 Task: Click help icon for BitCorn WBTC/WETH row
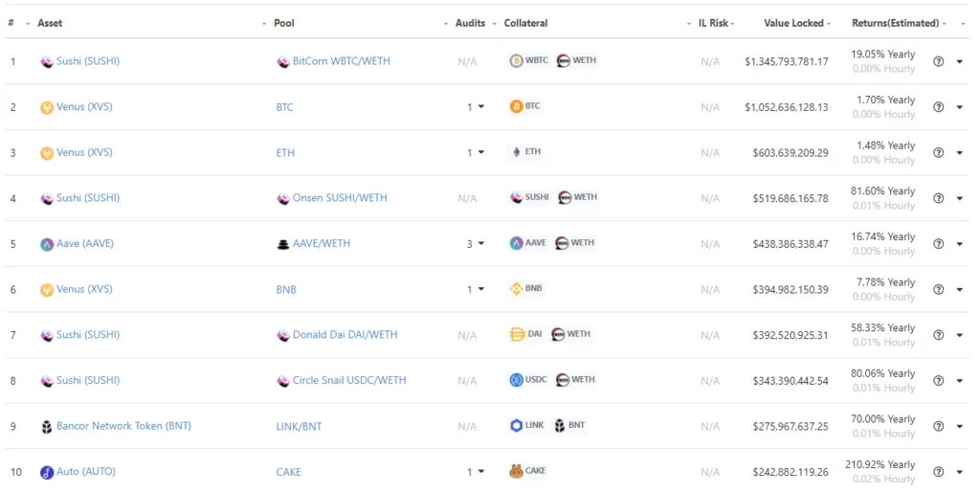tap(938, 61)
